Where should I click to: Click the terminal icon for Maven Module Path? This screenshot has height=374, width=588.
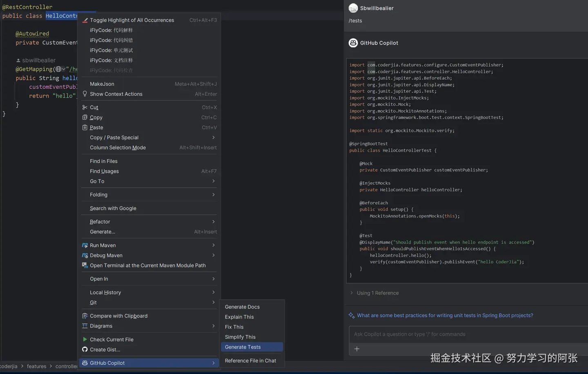(85, 265)
